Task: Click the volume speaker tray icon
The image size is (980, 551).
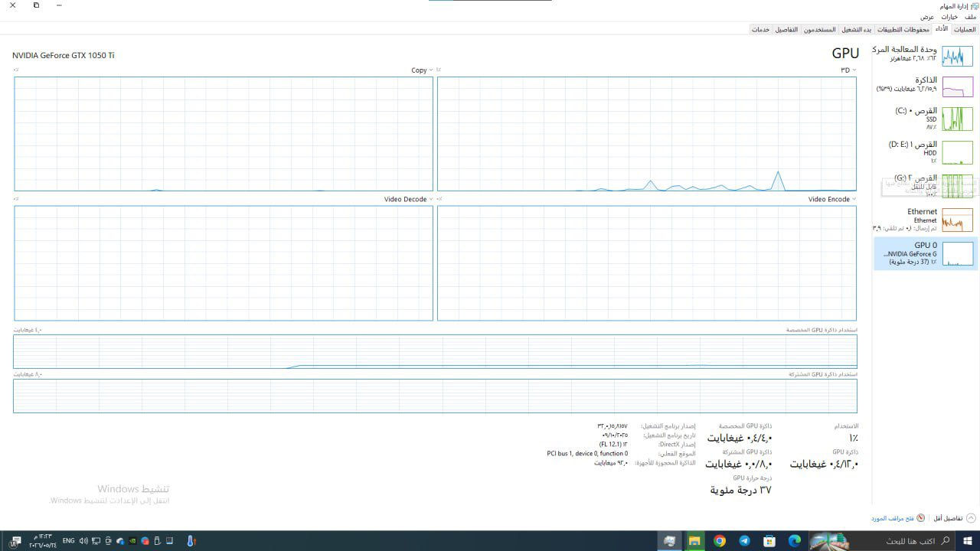Action: tap(83, 541)
